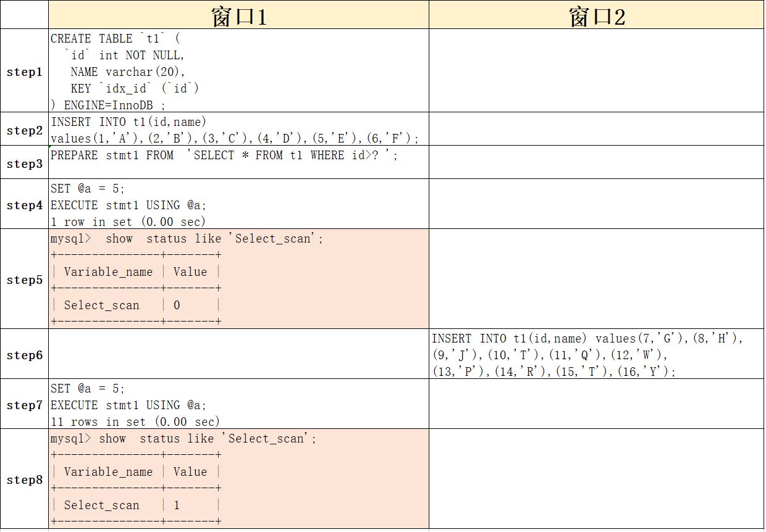Click the EXECUTE stmt1 cell showing 11 rows
This screenshot has height=532, width=766.
[238, 405]
